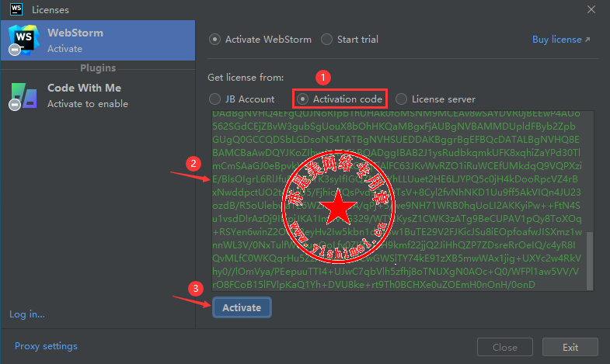The width and height of the screenshot is (610, 364).
Task: Close the Licenses dialog with the X
Action: tap(591, 9)
